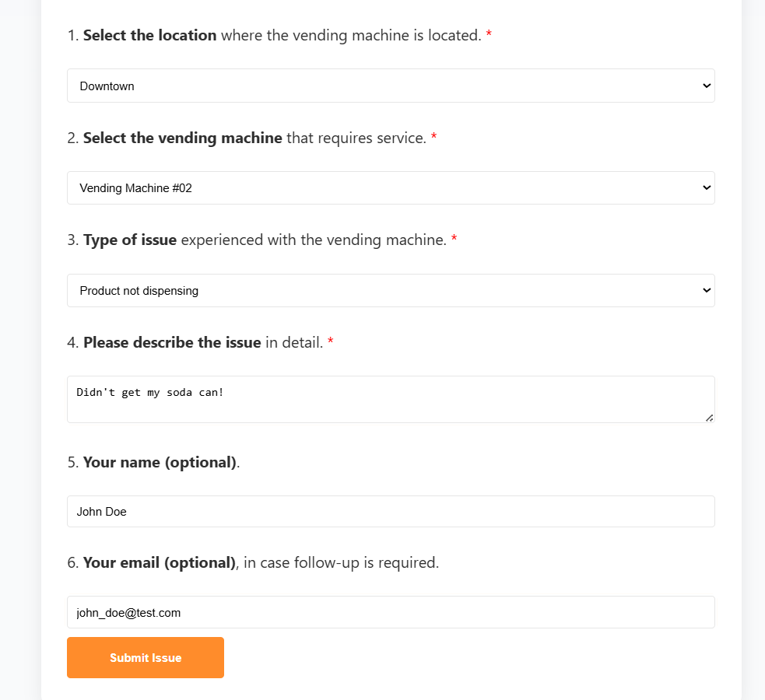Open the chevron icon on the location dropdown

706,86
